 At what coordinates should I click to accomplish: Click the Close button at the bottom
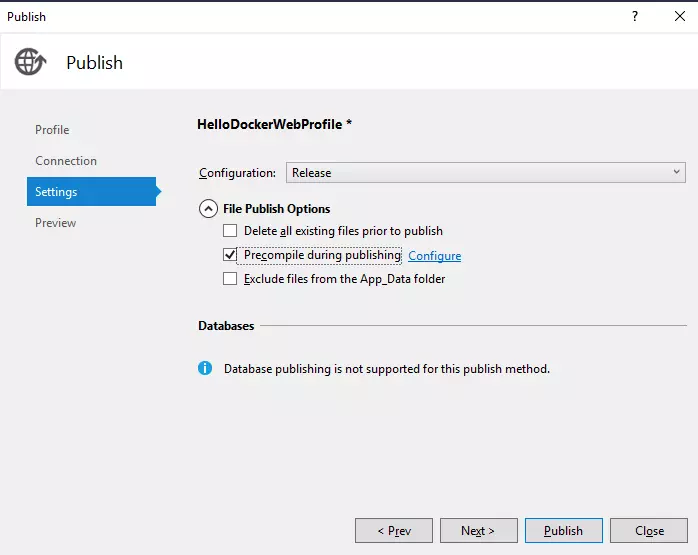point(649,531)
